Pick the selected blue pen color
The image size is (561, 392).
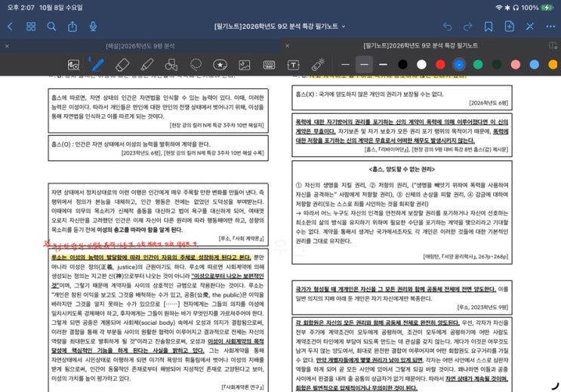459,65
